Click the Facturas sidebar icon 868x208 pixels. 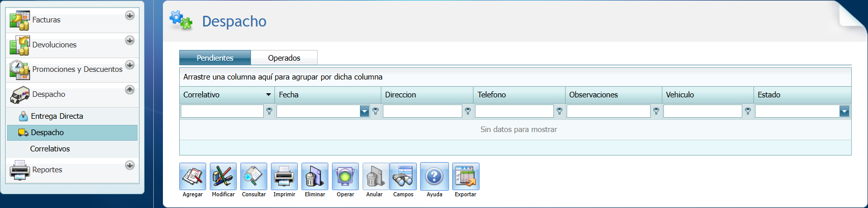click(20, 20)
